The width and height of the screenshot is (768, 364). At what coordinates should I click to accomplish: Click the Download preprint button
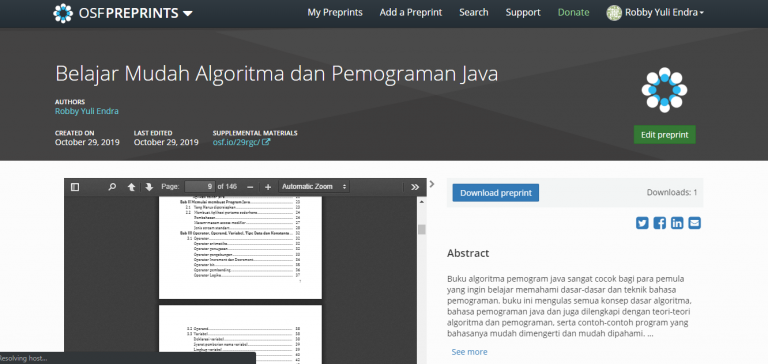[x=496, y=193]
